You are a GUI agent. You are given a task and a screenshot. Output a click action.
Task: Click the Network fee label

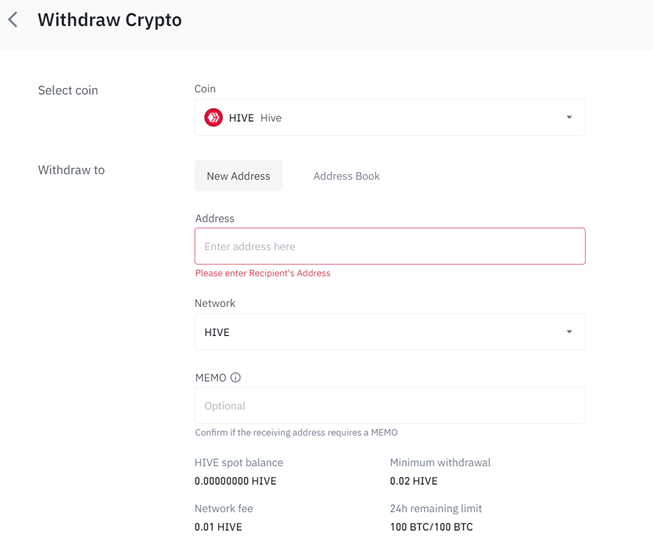pos(224,509)
